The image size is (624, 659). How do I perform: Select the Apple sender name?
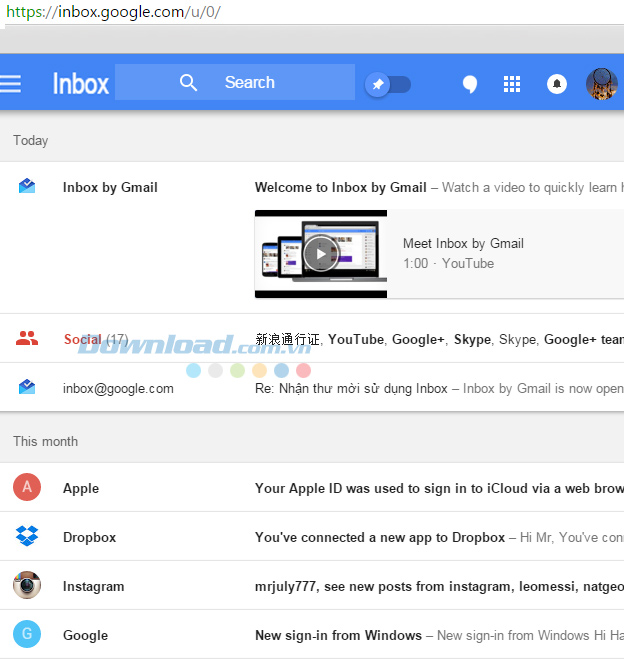point(81,488)
